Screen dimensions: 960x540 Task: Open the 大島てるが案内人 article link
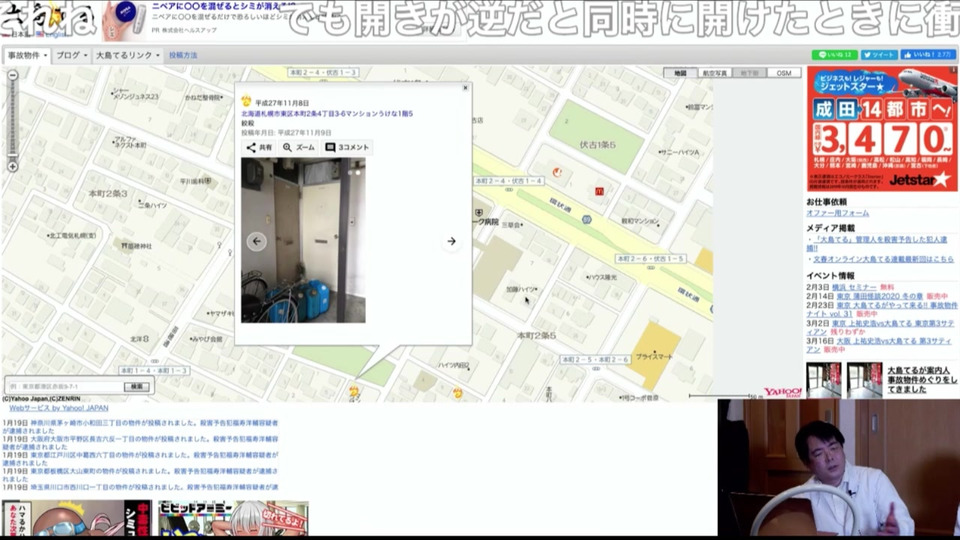pos(922,380)
